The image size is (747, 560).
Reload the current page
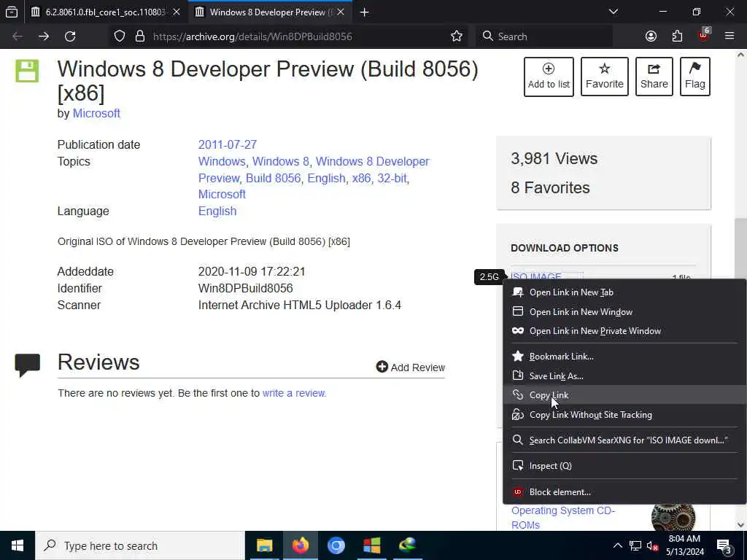(70, 36)
